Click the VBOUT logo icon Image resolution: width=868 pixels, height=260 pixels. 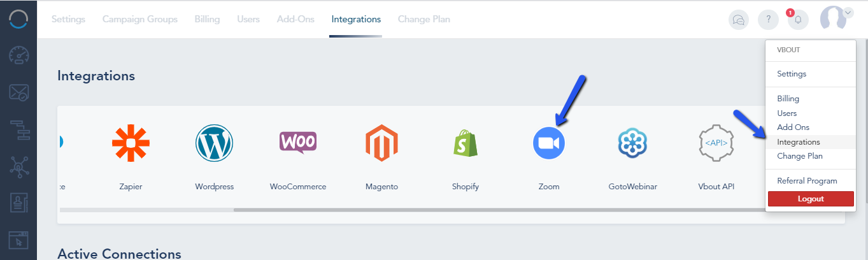coord(18,19)
